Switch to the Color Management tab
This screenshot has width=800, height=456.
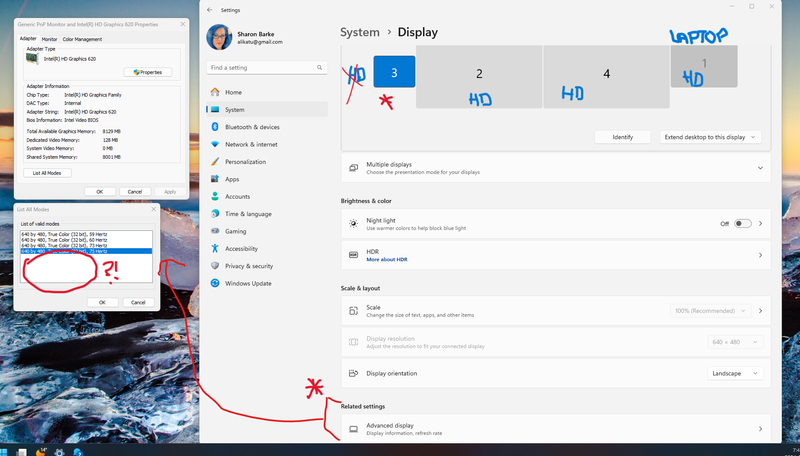click(x=82, y=39)
